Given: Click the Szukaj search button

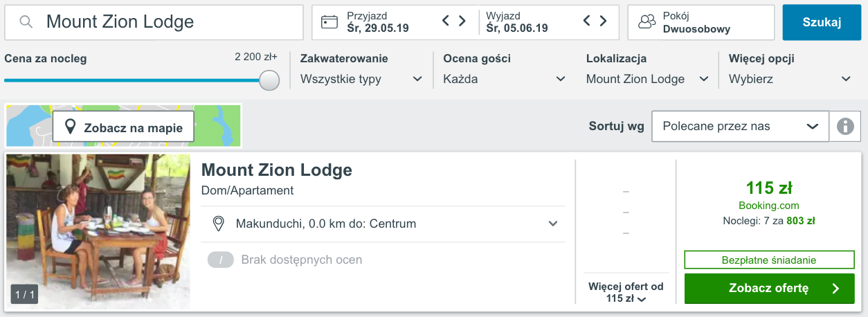Looking at the screenshot, I should click(822, 22).
